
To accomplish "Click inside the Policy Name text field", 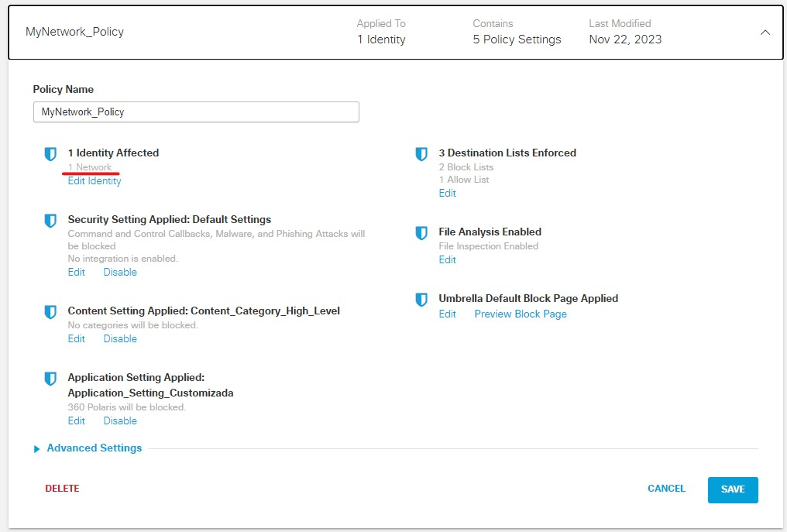I will point(196,112).
